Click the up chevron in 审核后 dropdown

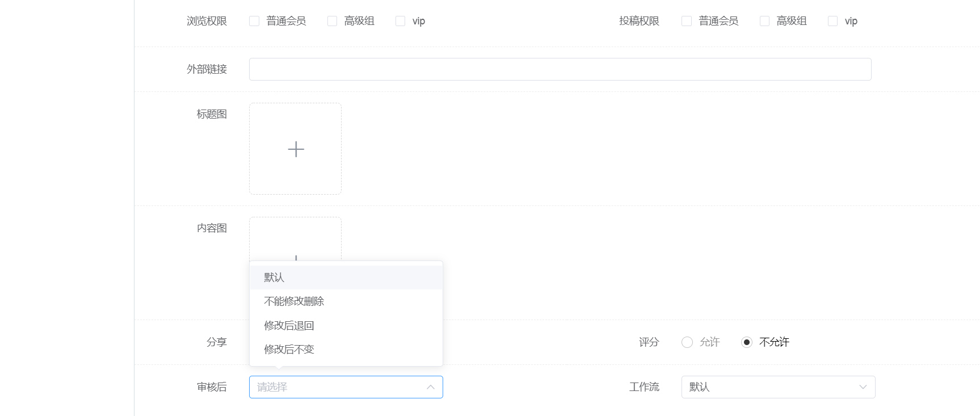[431, 387]
